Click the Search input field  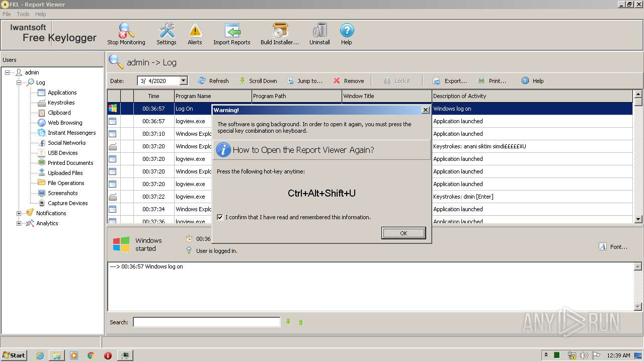206,322
